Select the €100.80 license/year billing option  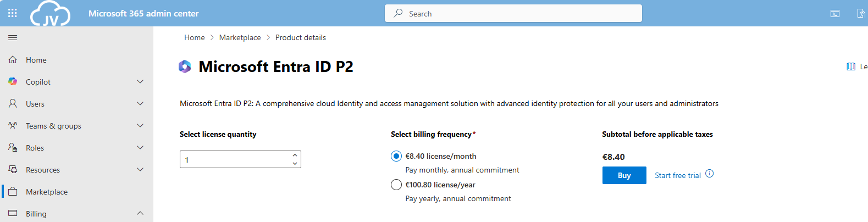pos(396,185)
